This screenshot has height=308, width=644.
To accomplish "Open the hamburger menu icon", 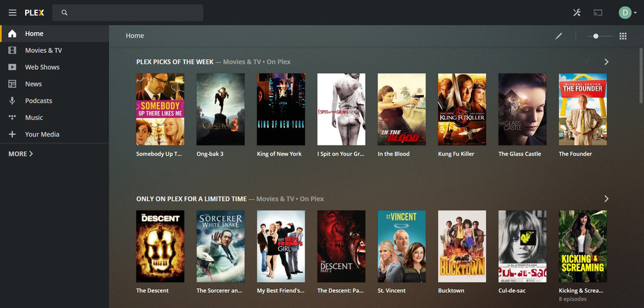I will point(13,13).
